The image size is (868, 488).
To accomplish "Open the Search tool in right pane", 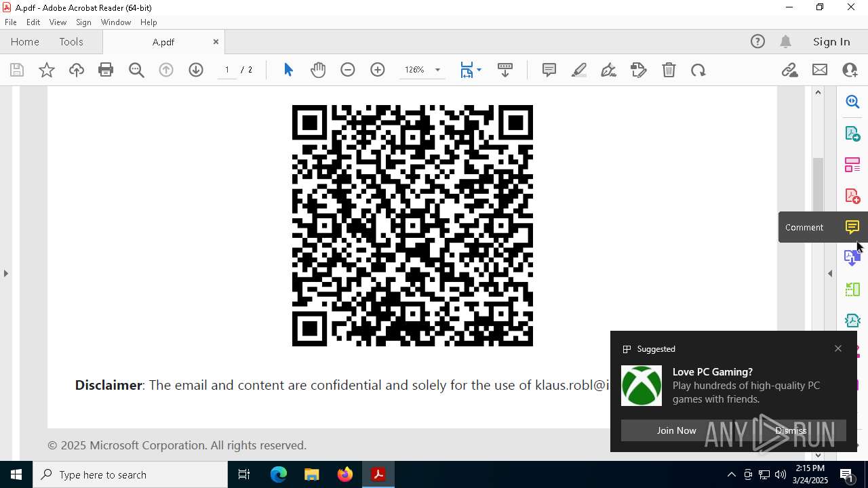I will pos(852,102).
